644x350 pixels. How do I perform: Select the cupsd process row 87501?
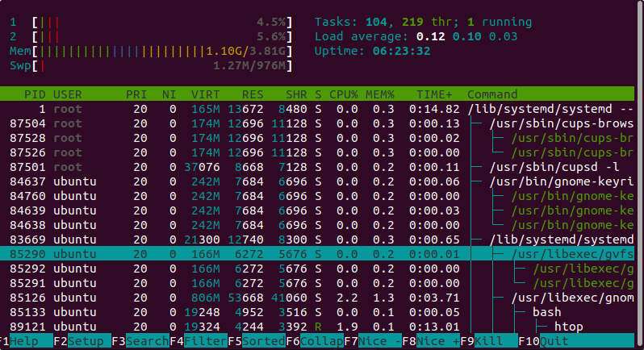click(x=322, y=167)
